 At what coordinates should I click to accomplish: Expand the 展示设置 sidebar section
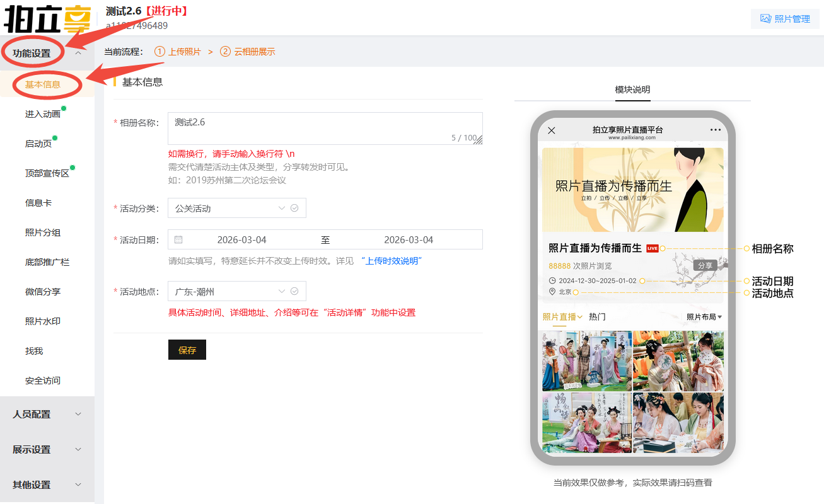pyautogui.click(x=47, y=449)
